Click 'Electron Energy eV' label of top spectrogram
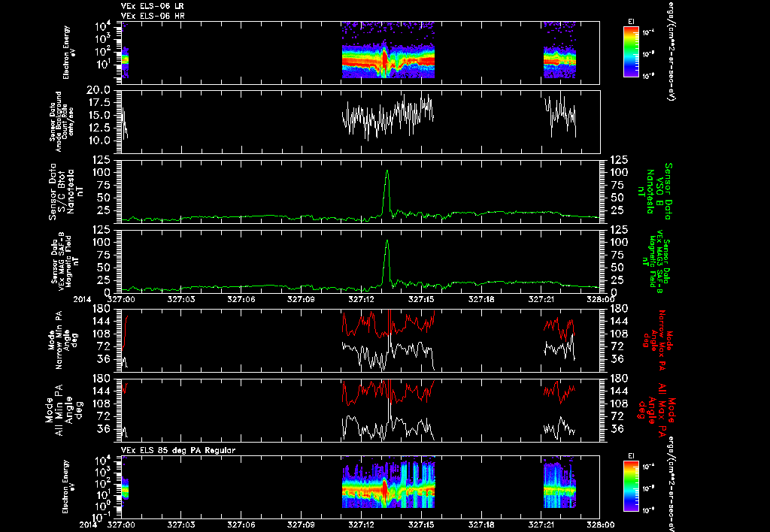Image resolution: width=770 pixels, height=532 pixels. point(69,53)
